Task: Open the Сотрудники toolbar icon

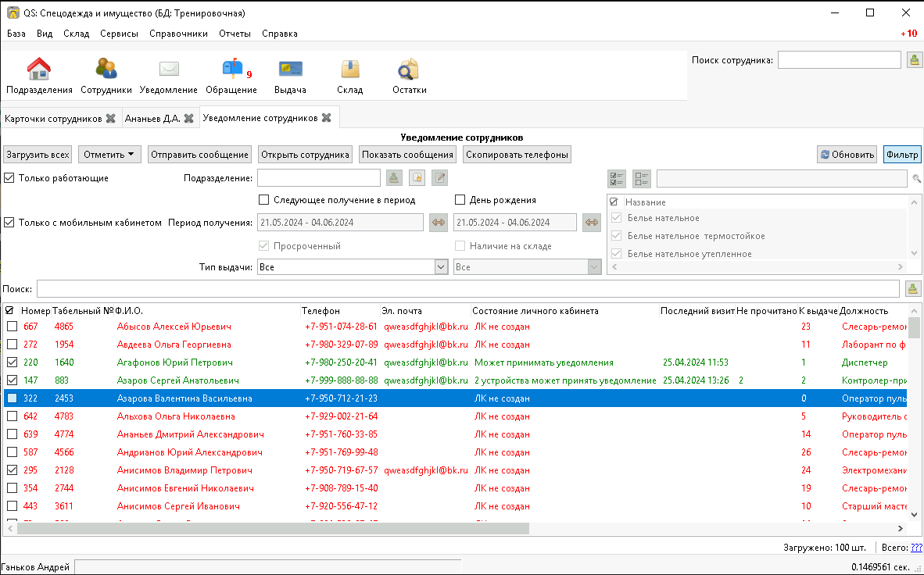Action: pos(106,69)
